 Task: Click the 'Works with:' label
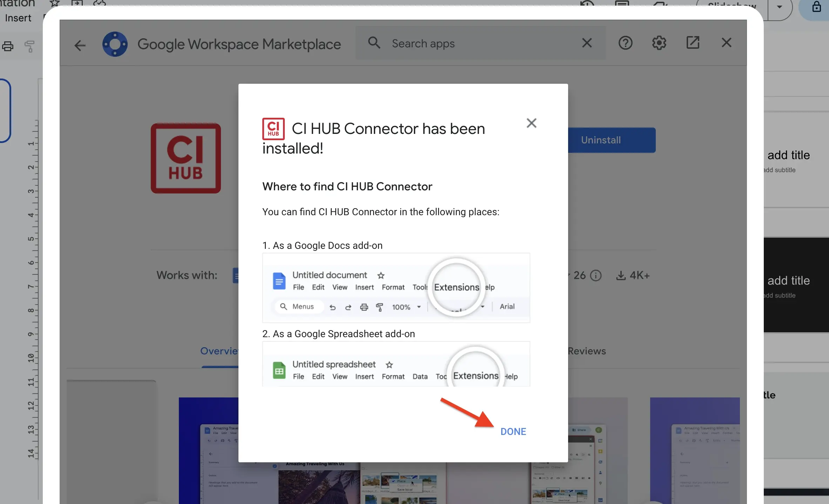pos(187,275)
